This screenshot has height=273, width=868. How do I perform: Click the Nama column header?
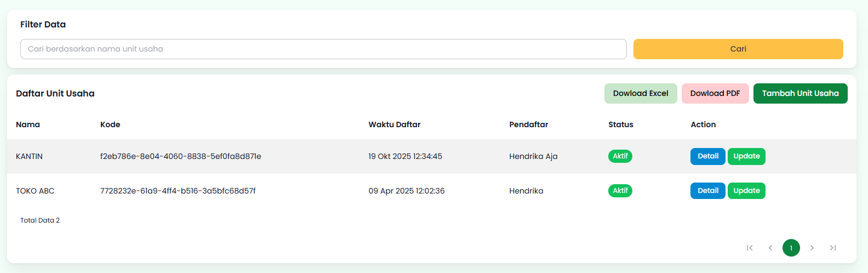pos(28,124)
